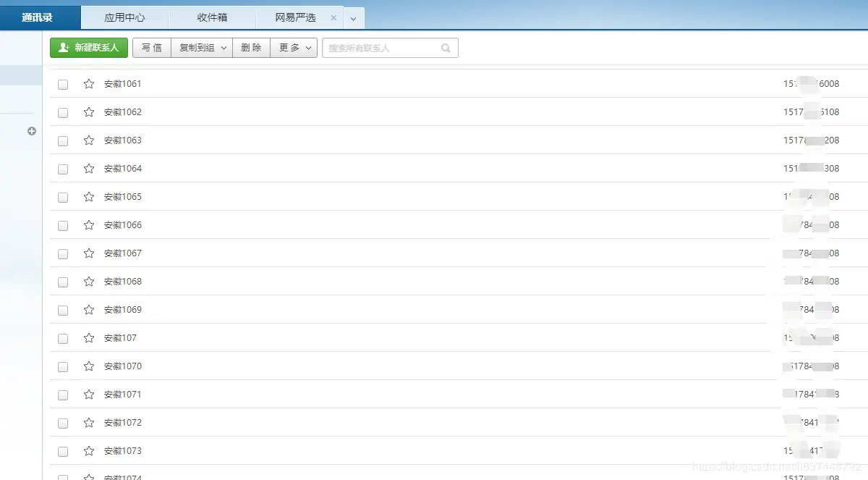The width and height of the screenshot is (868, 480).
Task: Tick checkbox for 安徽1063
Action: click(x=63, y=141)
